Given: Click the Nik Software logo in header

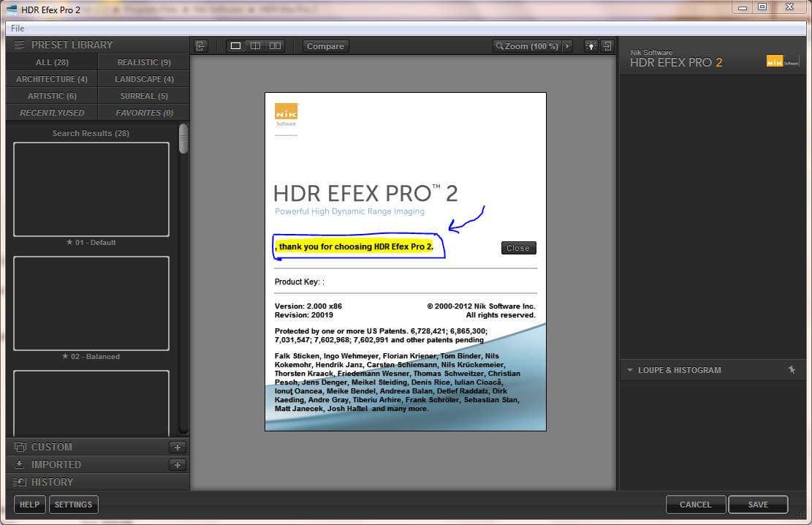Looking at the screenshot, I should coord(783,61).
